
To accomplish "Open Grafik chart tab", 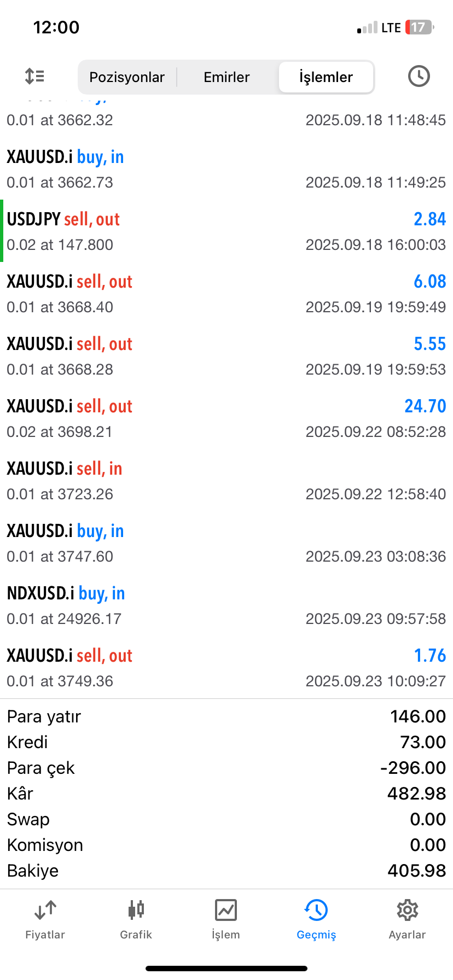I will (x=136, y=920).
